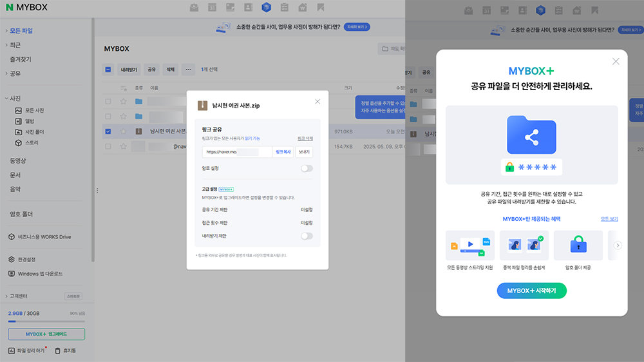Open 스토리 from the photo section
This screenshot has height=362, width=644.
(32, 142)
